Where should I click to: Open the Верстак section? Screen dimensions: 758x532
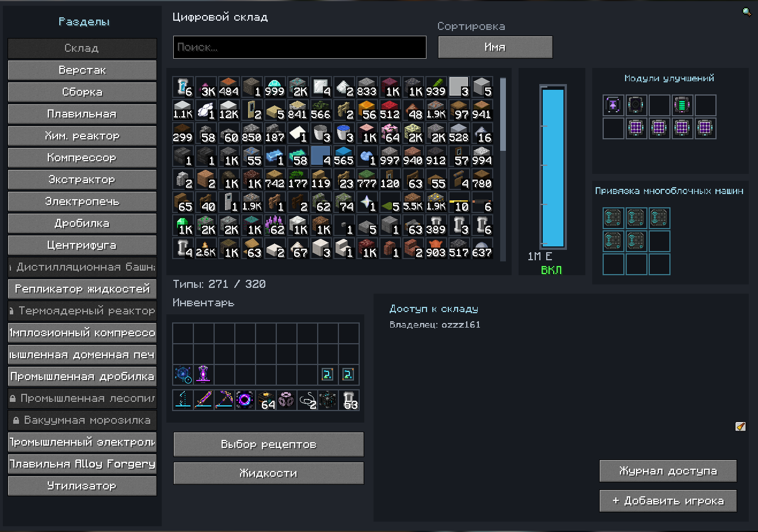[x=82, y=70]
